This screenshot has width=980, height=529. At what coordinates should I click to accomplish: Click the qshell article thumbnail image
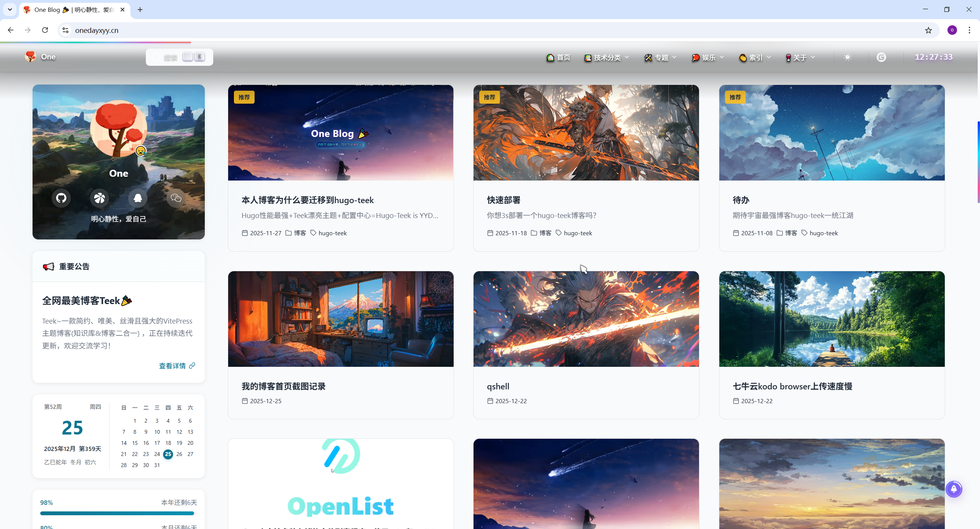tap(586, 319)
